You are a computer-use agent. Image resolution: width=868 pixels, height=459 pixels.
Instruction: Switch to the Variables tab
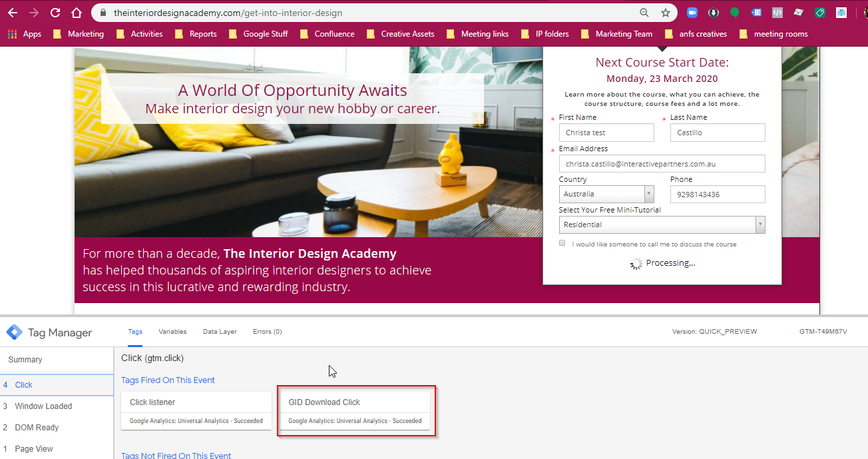(172, 332)
